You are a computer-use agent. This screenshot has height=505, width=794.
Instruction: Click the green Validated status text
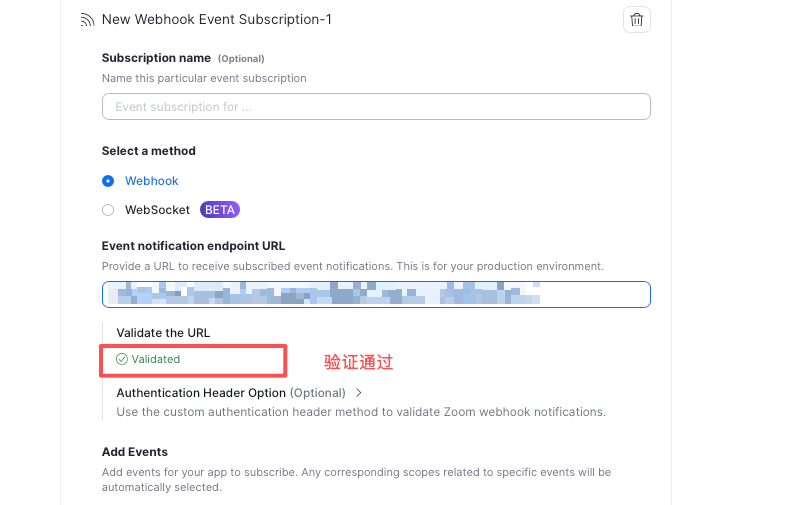coord(156,359)
